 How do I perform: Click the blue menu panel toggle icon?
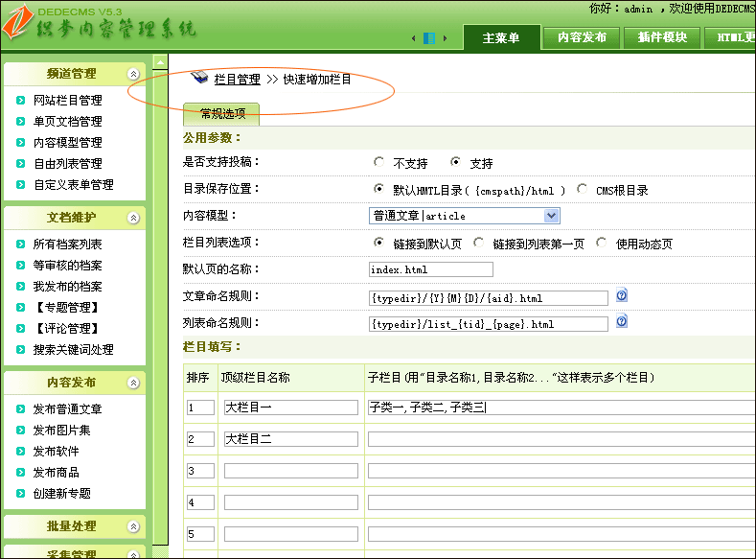[x=429, y=38]
